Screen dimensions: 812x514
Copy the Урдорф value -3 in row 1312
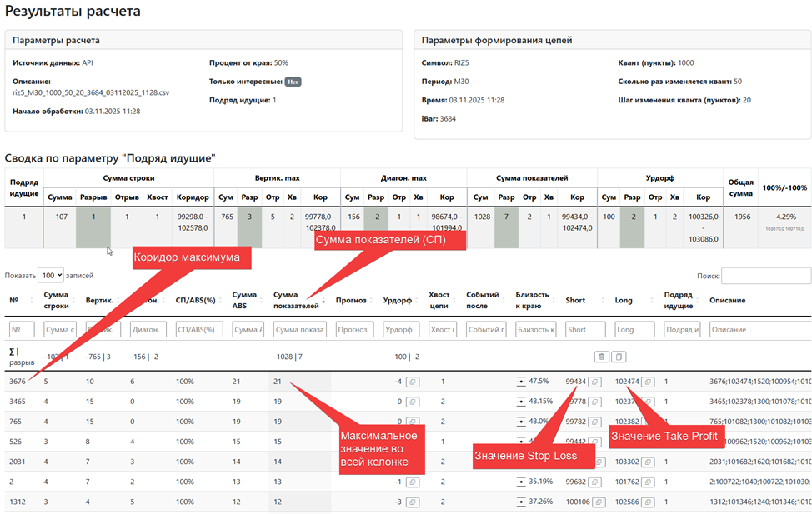[413, 502]
